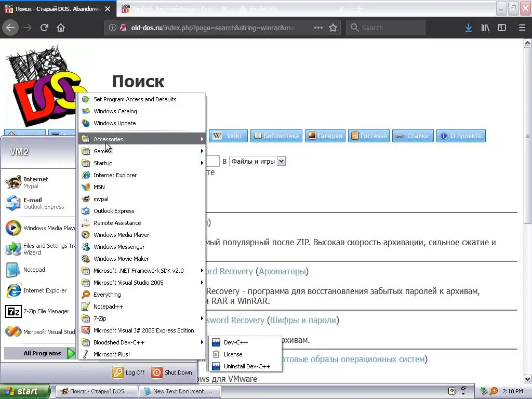The image size is (532, 399).
Task: Toggle the browser sidebar view
Action: [x=502, y=28]
